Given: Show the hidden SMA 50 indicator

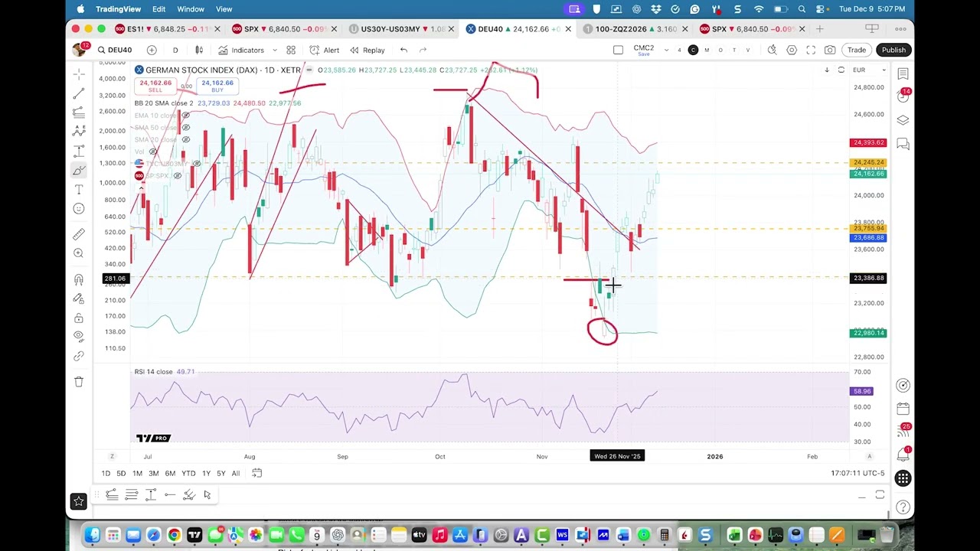Looking at the screenshot, I should coord(185,127).
